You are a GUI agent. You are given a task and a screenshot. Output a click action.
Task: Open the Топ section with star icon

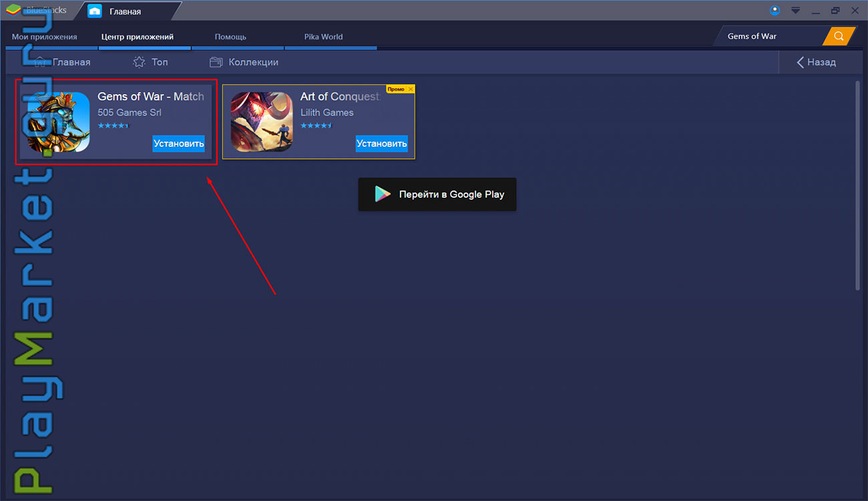(151, 62)
